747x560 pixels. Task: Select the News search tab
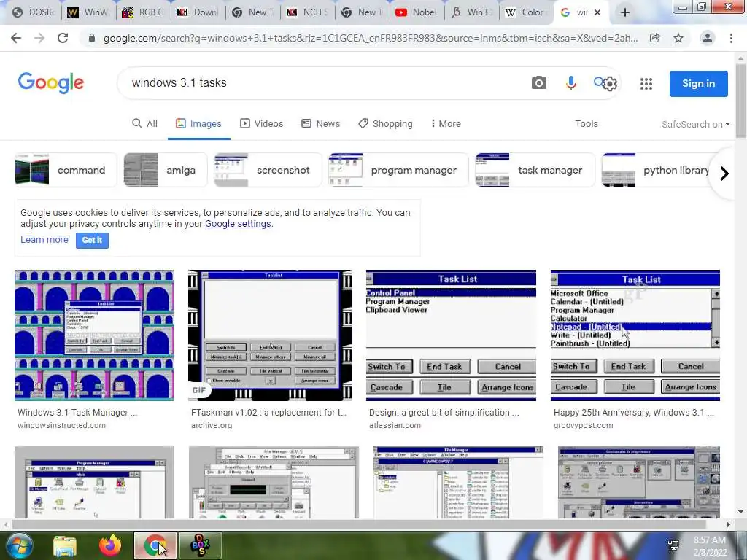point(321,124)
